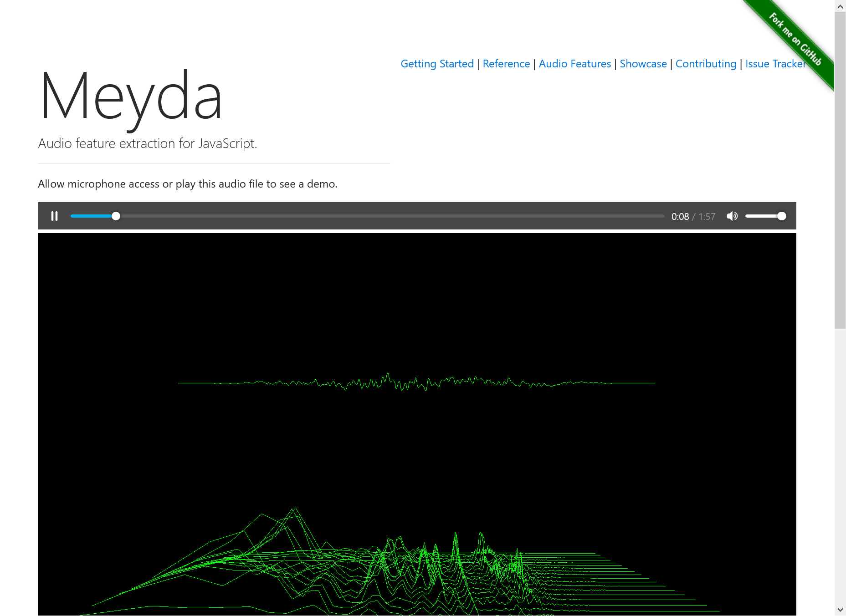Screen dimensions: 846x616
Task: Click the 'Audio feature extraction for JavaScript.' tagline
Action: 148,143
